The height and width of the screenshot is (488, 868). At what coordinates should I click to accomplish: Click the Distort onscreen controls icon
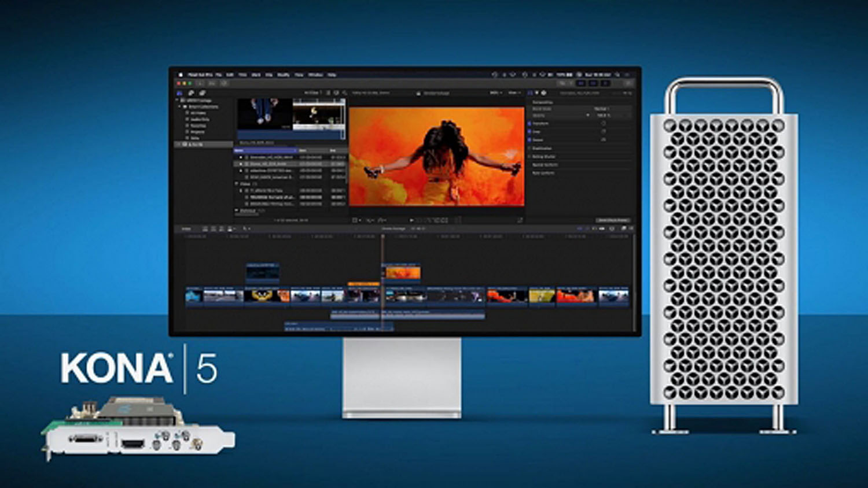click(604, 139)
